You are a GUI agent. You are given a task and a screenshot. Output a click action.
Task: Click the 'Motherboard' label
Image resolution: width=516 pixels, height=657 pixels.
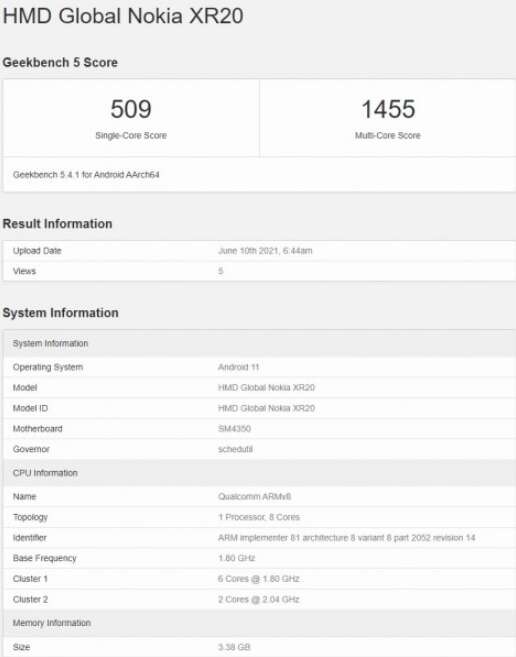coord(37,429)
